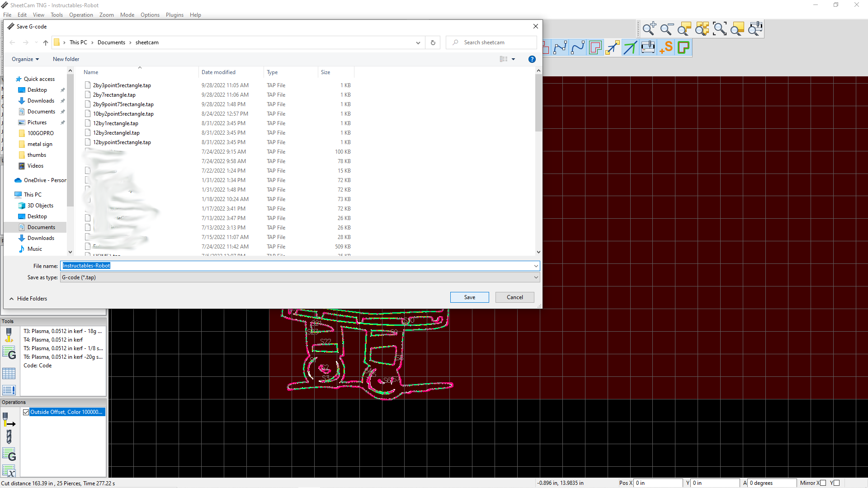
Task: Open the tool table grid icon
Action: pyautogui.click(x=9, y=373)
